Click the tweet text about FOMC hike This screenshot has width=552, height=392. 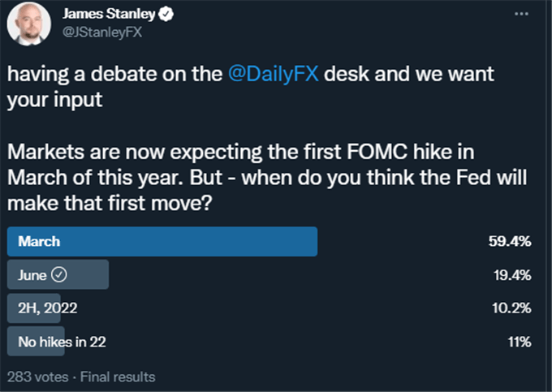(x=267, y=178)
